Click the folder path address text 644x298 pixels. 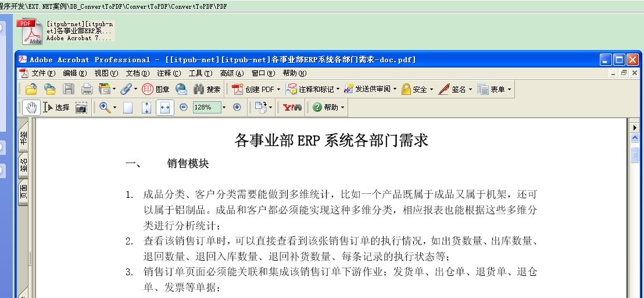[x=113, y=6]
